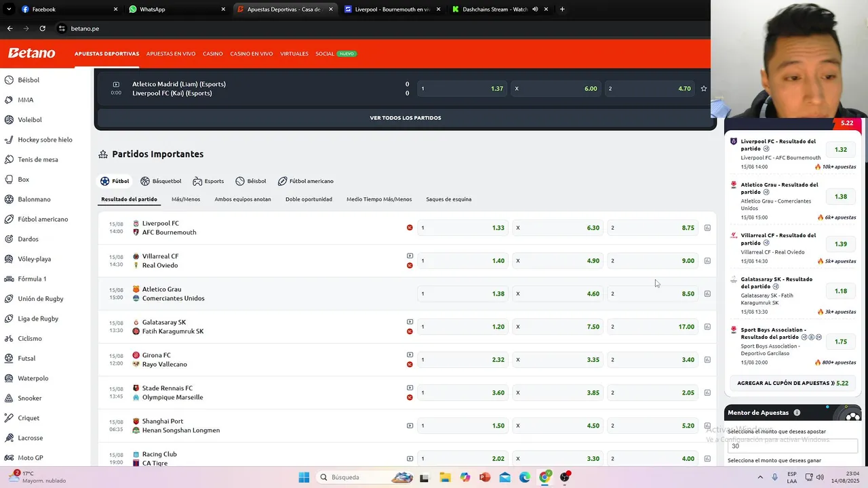868x488 pixels.
Task: Select Béisbol filter in Partidos Importantes
Action: tap(251, 181)
